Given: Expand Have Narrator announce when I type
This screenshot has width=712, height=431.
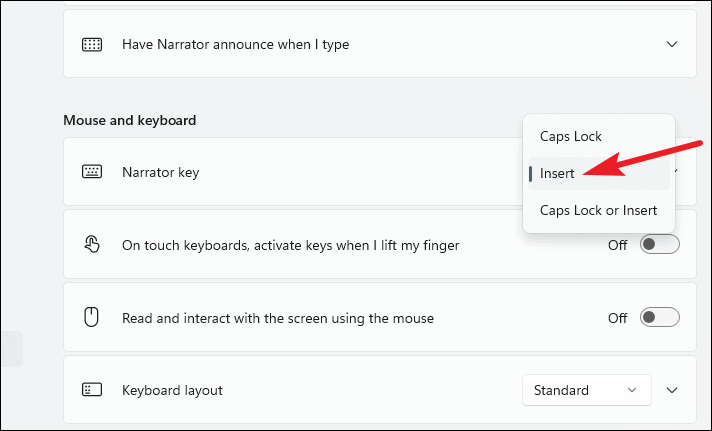Looking at the screenshot, I should [672, 44].
